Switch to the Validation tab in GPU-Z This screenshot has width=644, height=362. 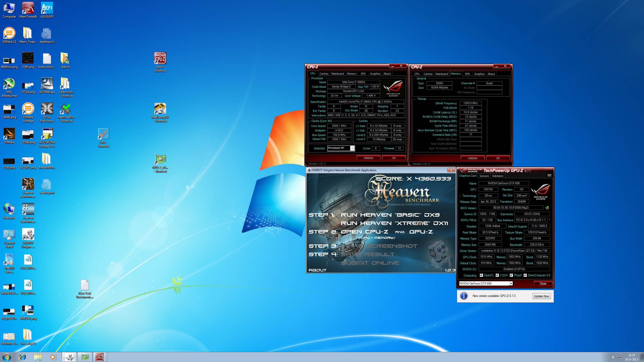tap(498, 176)
